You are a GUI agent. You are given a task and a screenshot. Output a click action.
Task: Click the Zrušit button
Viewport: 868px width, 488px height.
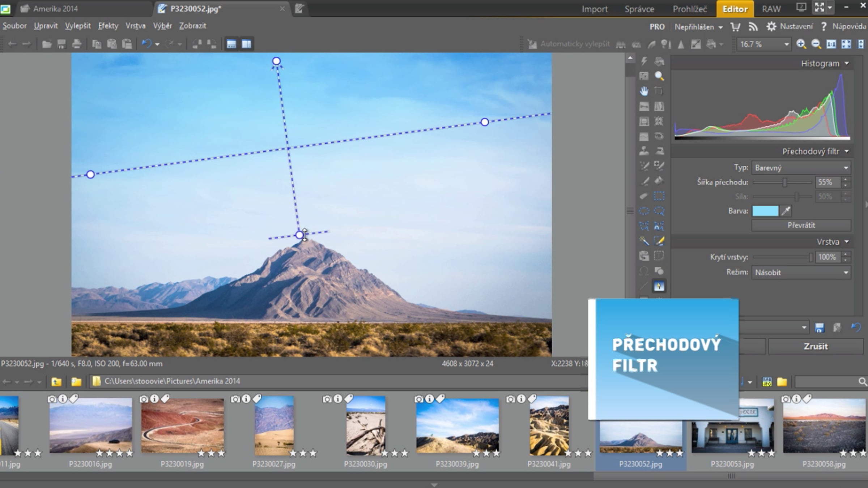click(816, 346)
